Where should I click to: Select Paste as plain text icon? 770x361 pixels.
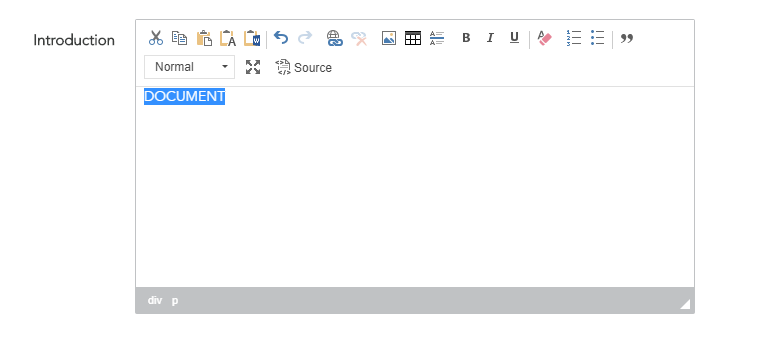tap(228, 38)
